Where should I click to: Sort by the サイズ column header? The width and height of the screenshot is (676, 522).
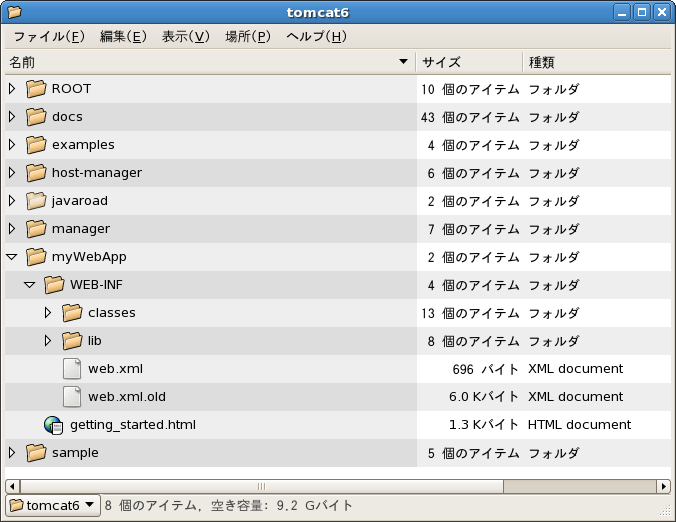(x=469, y=62)
